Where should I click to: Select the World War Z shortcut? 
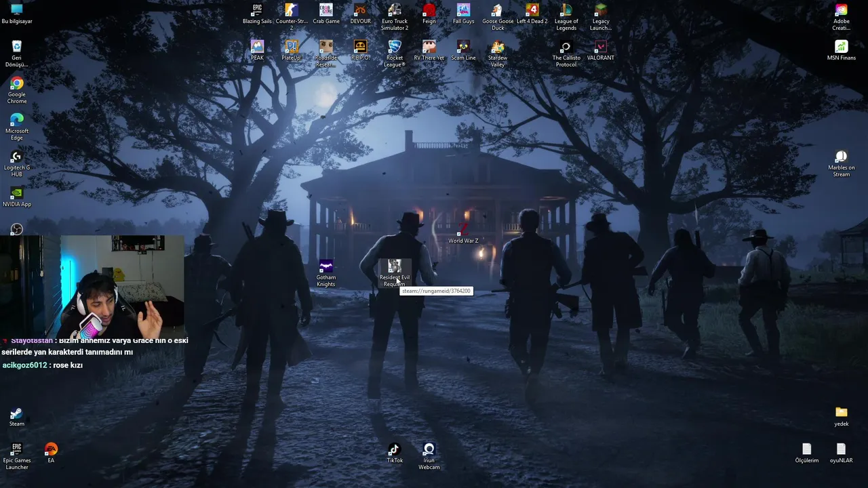[x=463, y=233]
